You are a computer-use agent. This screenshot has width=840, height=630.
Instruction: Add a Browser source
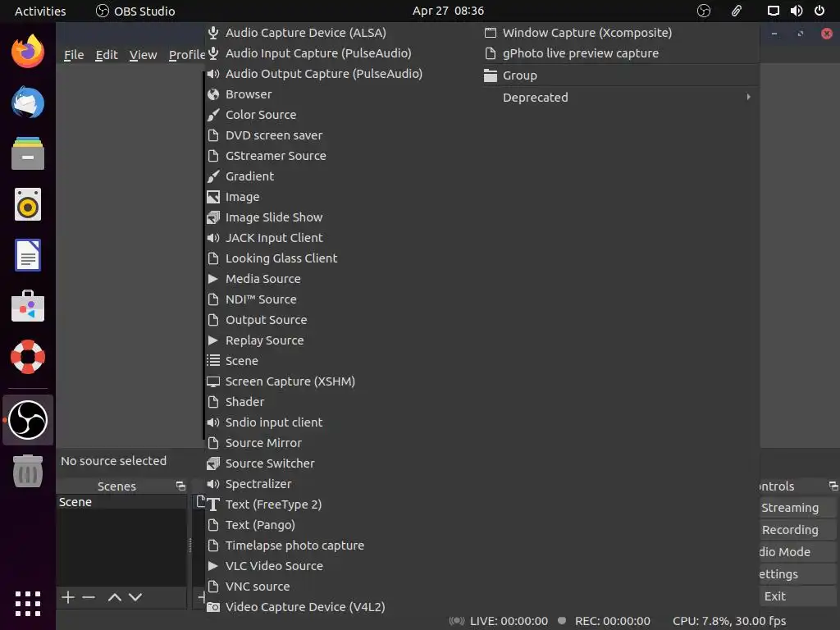pos(343,94)
